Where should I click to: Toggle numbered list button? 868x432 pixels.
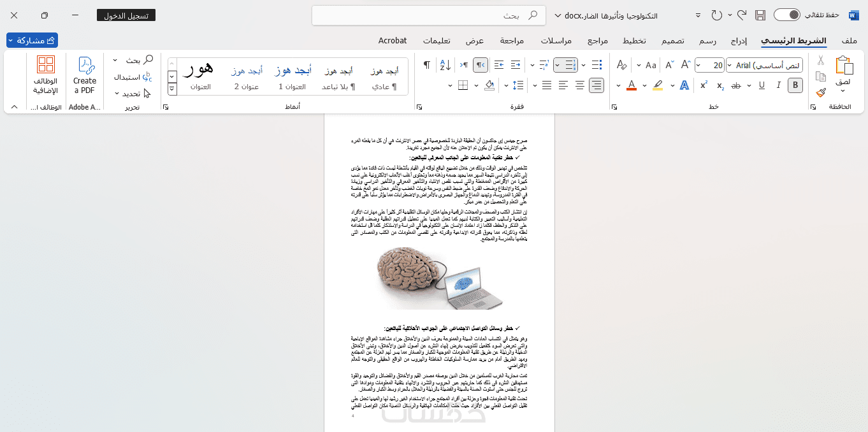coord(570,65)
